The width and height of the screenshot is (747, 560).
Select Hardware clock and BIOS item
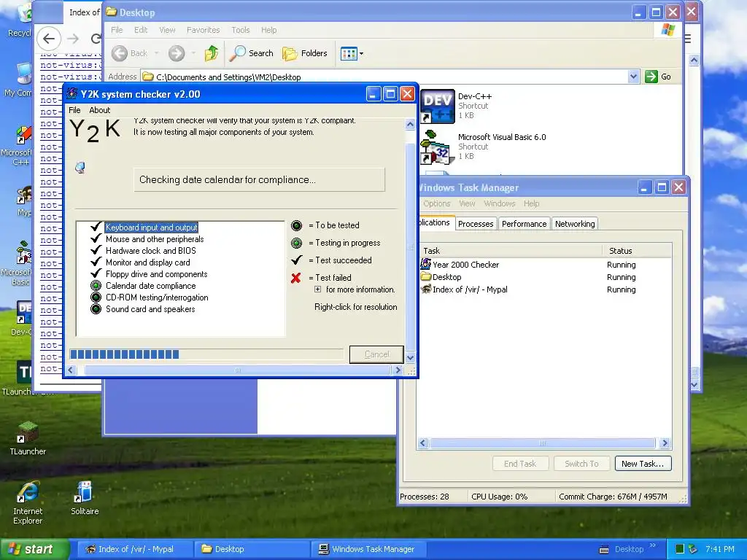pos(150,251)
